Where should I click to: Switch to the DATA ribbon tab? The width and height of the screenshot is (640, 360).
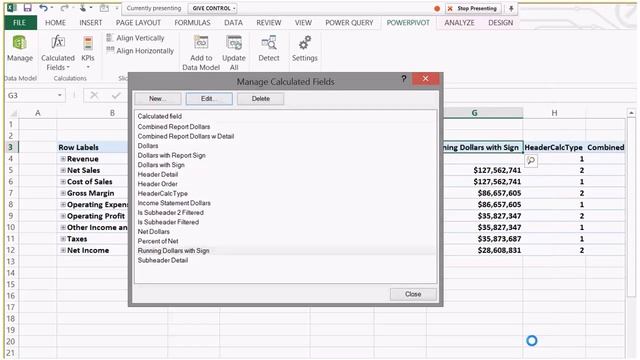point(233,23)
